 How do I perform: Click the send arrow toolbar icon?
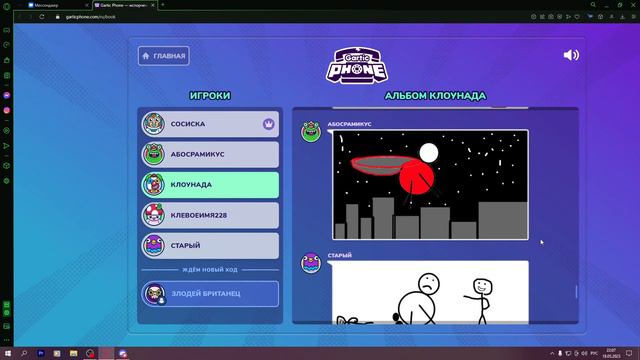point(568,17)
